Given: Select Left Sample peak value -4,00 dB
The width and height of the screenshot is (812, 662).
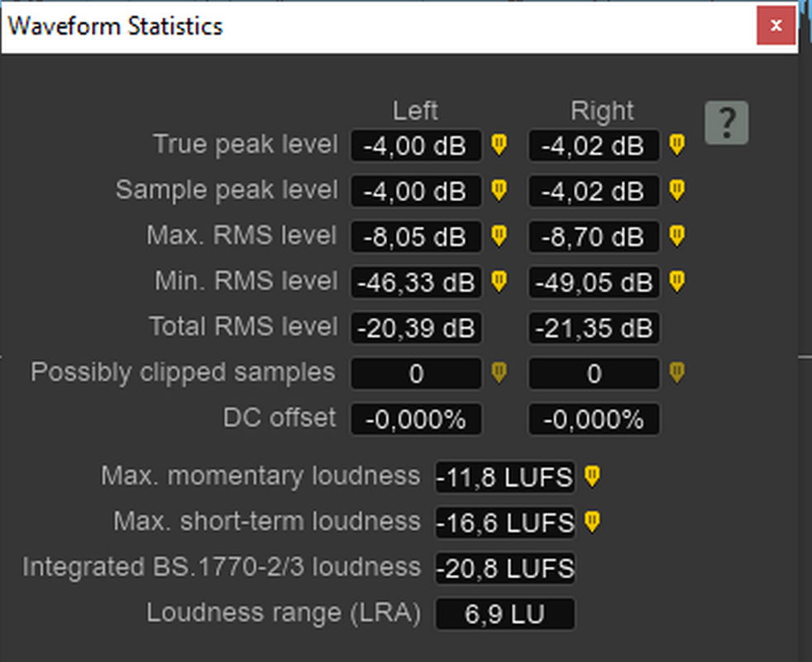Looking at the screenshot, I should pos(417,191).
